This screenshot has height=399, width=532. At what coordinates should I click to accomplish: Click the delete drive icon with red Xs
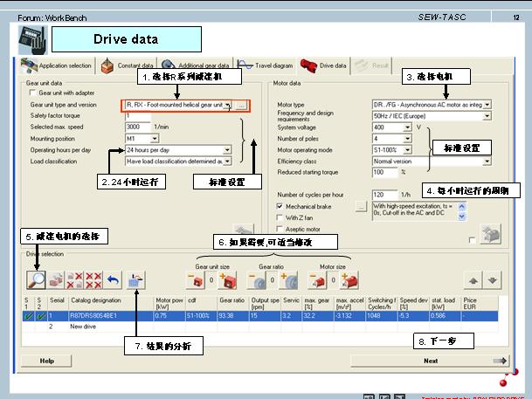tap(75, 280)
